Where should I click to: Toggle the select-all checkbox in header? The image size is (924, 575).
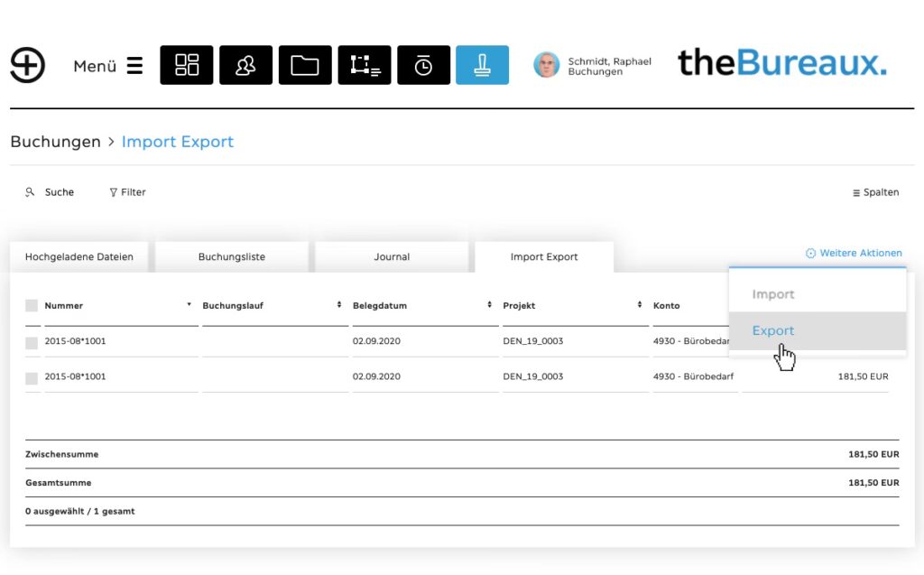[32, 306]
